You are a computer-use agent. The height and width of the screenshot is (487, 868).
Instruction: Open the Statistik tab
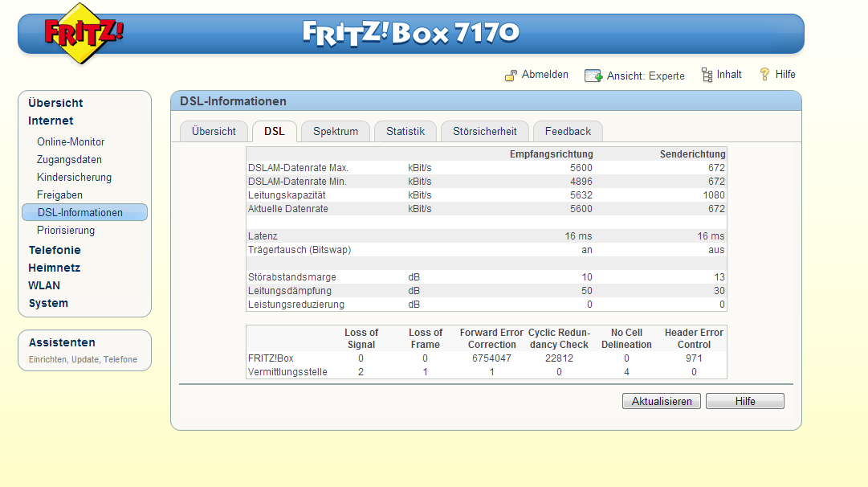tap(405, 131)
